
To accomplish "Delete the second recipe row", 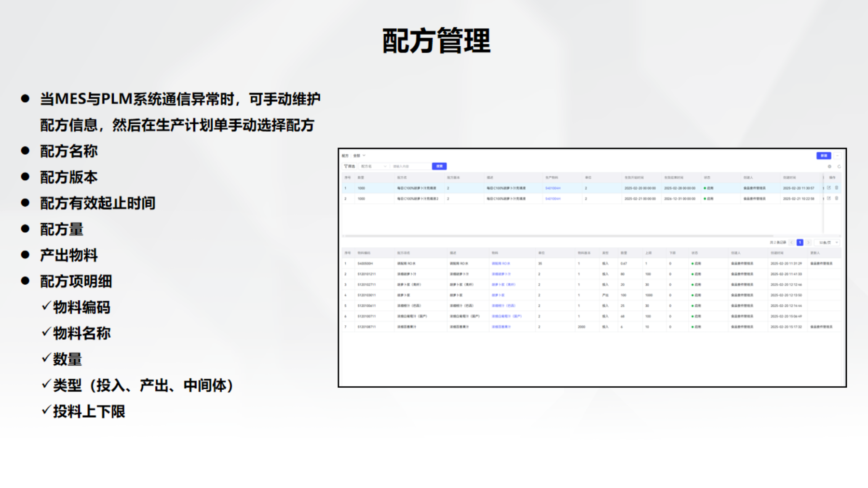I will click(x=837, y=198).
